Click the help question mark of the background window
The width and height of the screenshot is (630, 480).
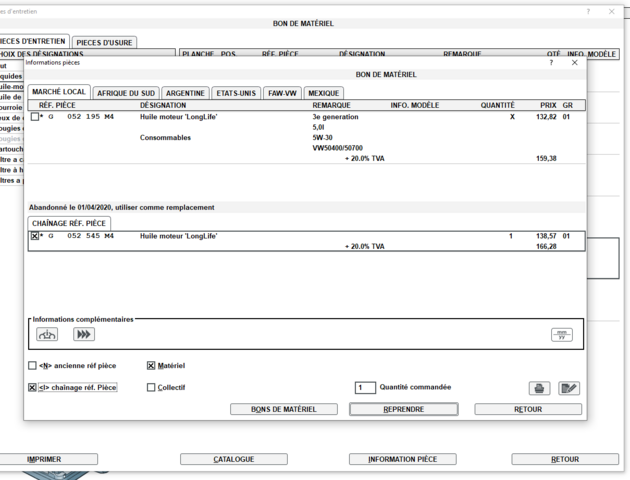tap(588, 12)
